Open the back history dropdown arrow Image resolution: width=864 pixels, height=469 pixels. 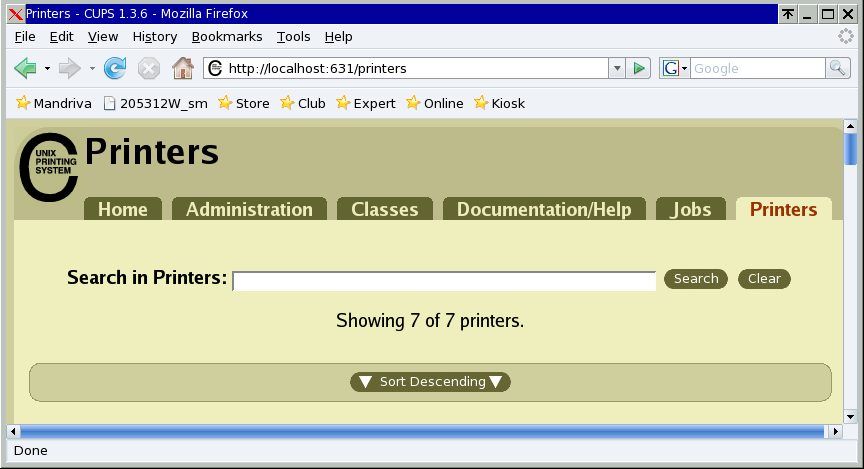[x=47, y=69]
